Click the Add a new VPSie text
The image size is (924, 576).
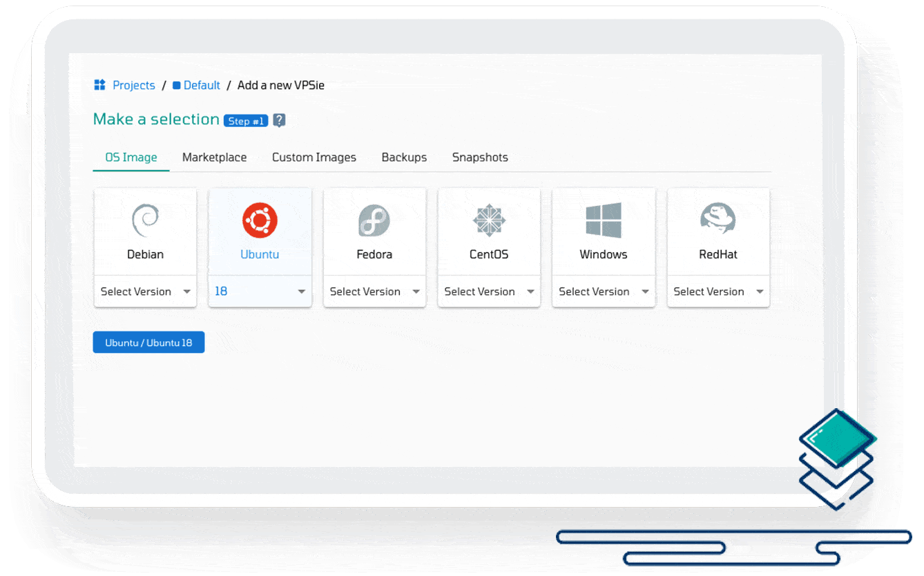281,86
